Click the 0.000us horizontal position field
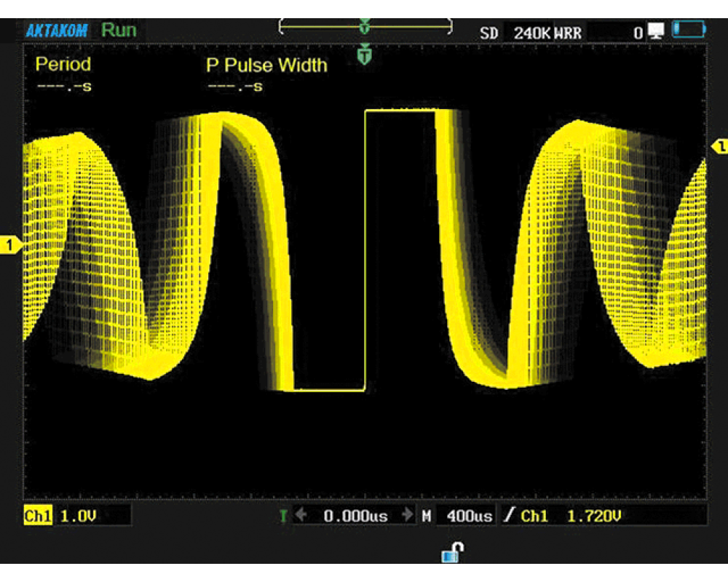728x582 pixels. 355,517
